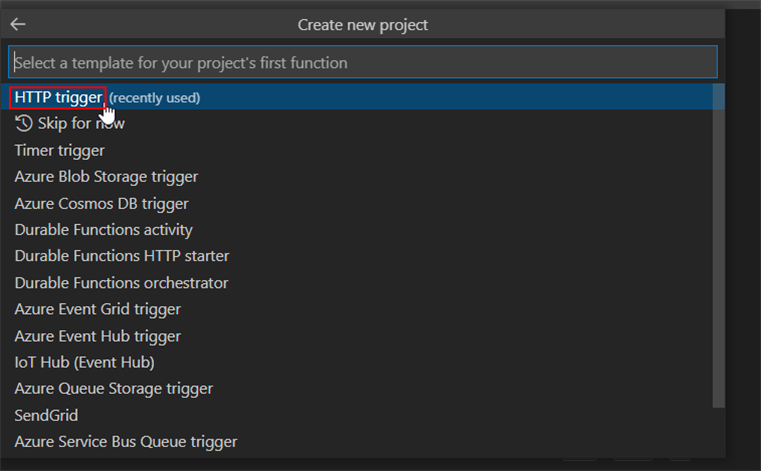Image resolution: width=761 pixels, height=471 pixels.
Task: Click the recently used label on HTTP trigger
Action: 155,98
